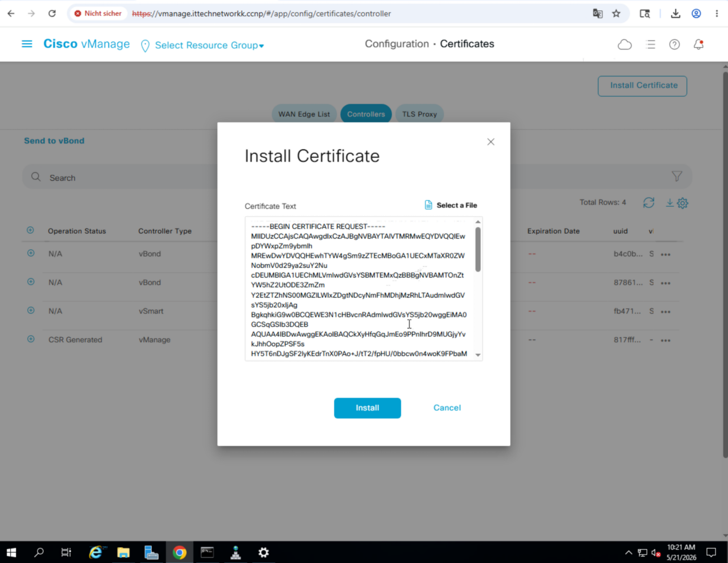Click the translate page icon
728x563 pixels.
tap(598, 14)
